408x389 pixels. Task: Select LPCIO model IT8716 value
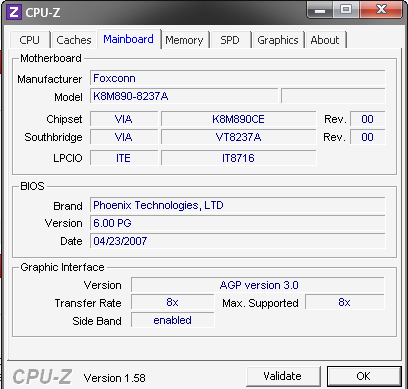[x=238, y=158]
